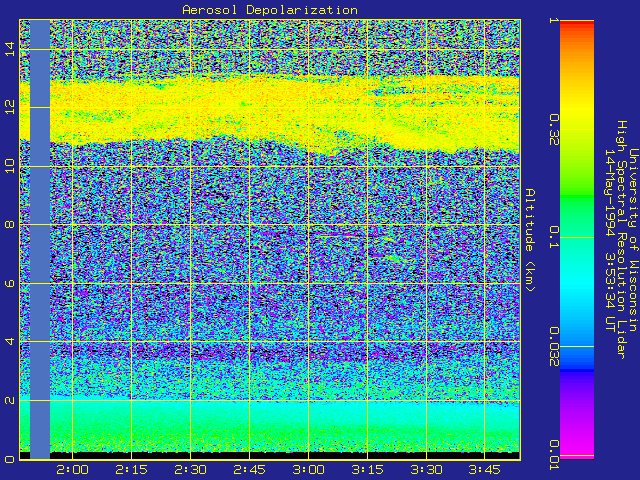Click the red top of the colorbar
640x480 pixels.
click(577, 24)
